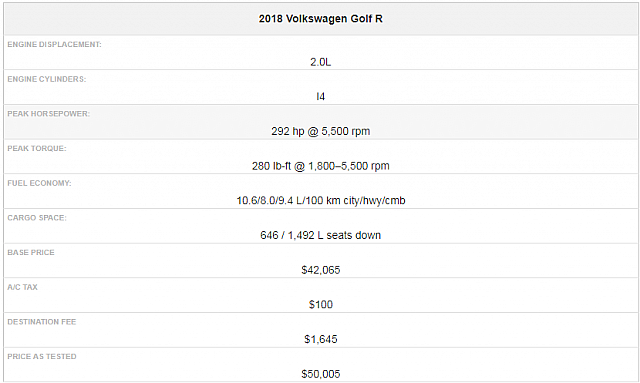Click the $100 A/C tax value
The height and width of the screenshot is (383, 640).
pos(320,305)
